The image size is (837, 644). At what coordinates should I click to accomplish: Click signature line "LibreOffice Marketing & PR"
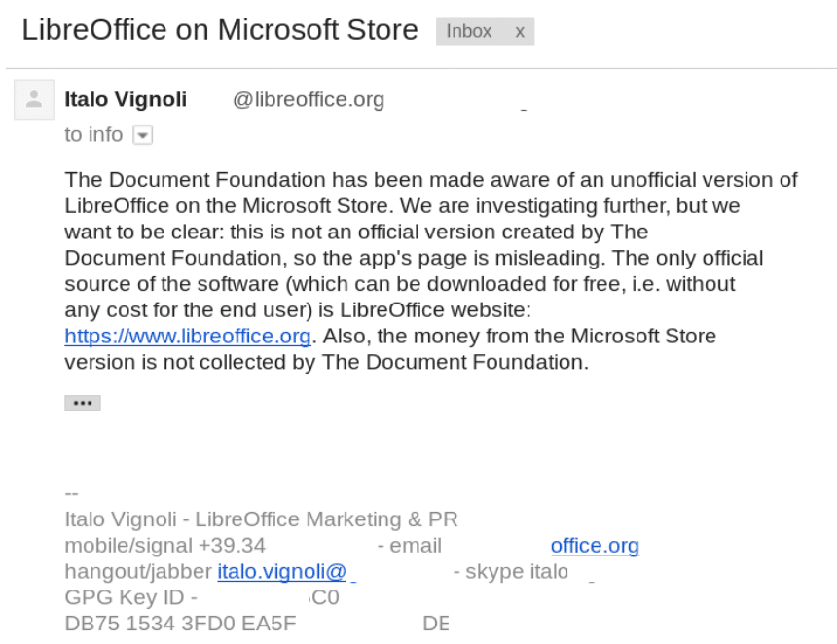(326, 519)
